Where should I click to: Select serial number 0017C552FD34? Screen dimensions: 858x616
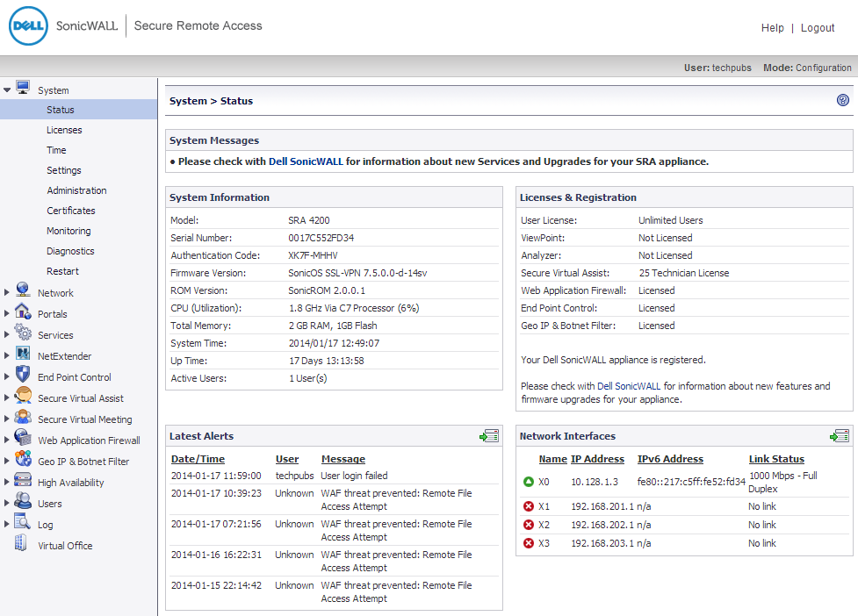coord(321,238)
